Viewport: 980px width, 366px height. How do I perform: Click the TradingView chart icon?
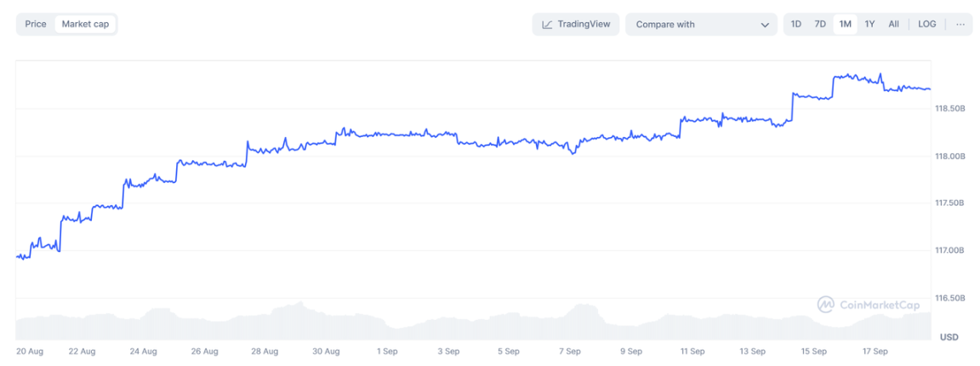[548, 25]
